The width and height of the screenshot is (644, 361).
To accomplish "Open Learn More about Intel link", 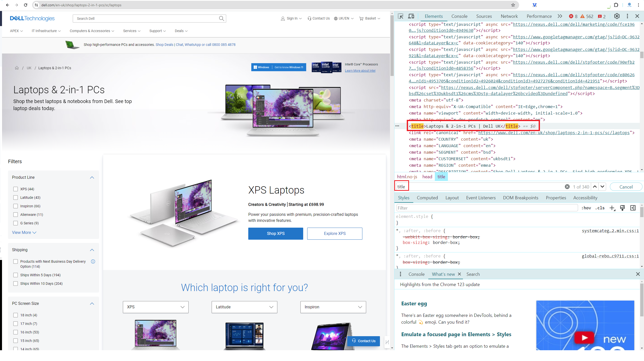I will tap(360, 71).
